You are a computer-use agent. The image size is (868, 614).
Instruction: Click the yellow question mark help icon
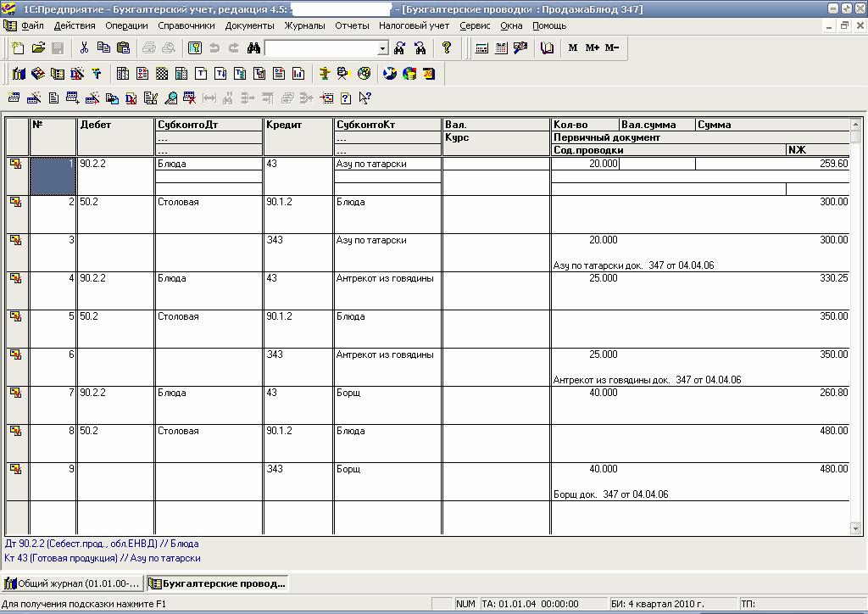click(x=447, y=48)
